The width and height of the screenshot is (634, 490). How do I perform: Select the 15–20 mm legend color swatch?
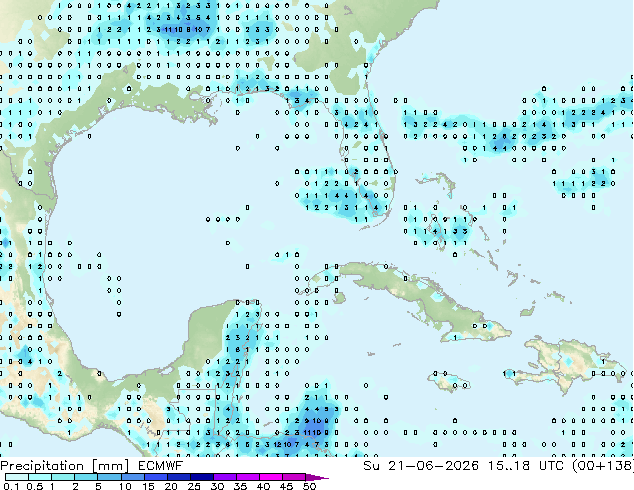click(155, 477)
